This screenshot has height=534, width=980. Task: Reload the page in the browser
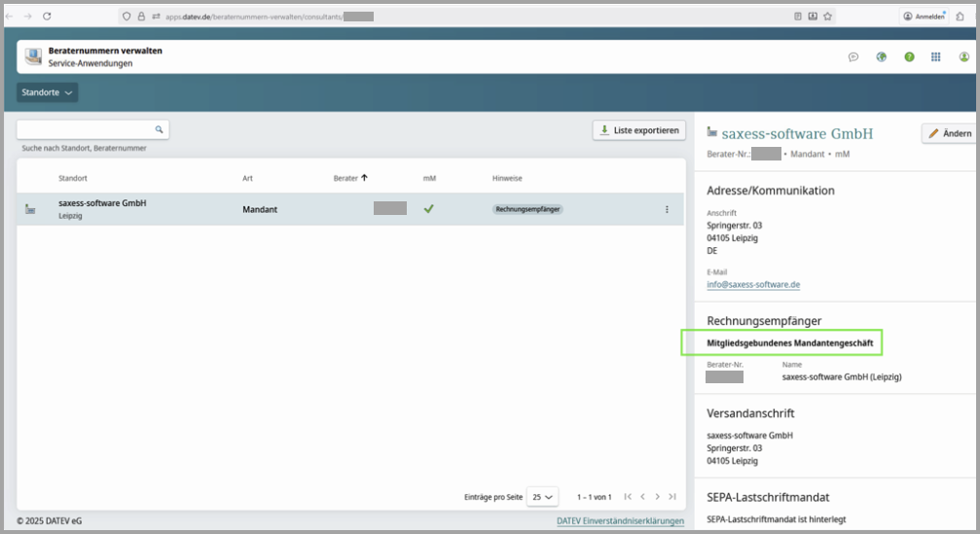pos(47,17)
